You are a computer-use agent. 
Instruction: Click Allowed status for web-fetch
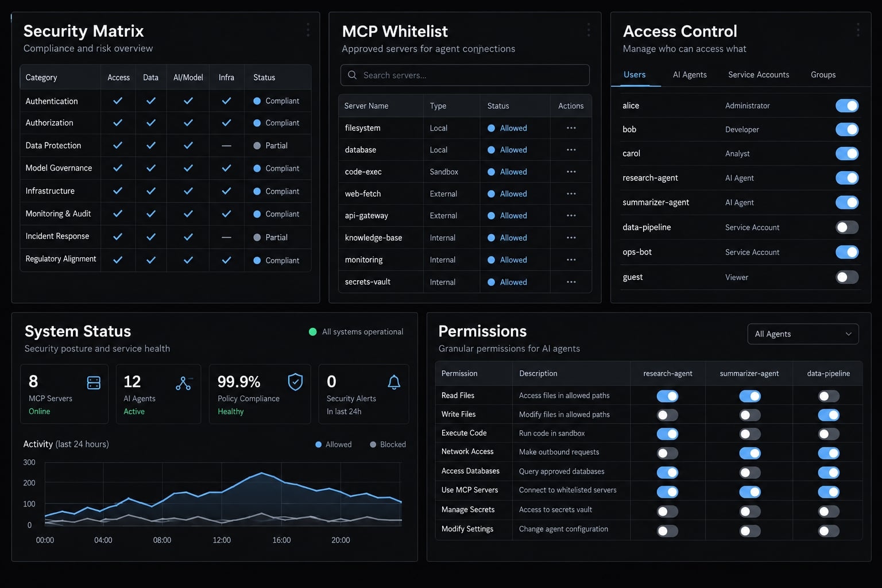pos(507,194)
